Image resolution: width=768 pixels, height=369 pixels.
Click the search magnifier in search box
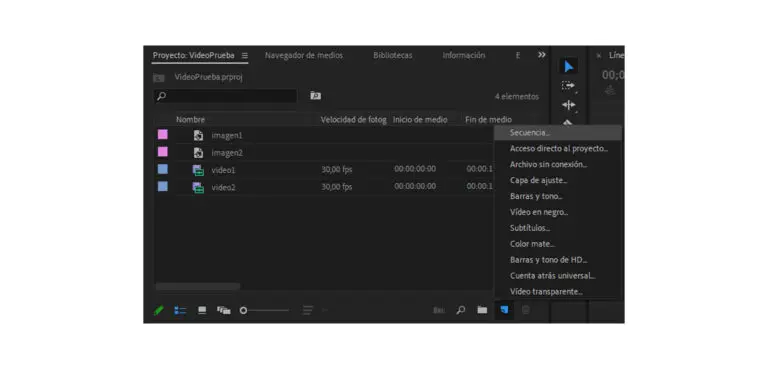161,96
